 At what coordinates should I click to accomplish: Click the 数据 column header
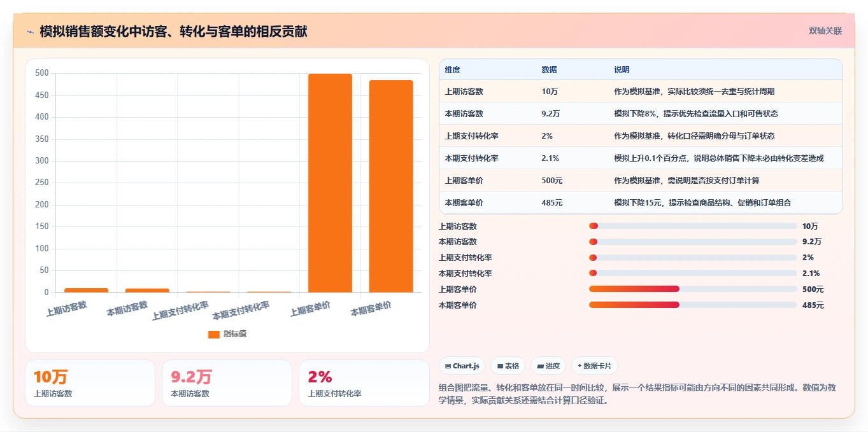(x=549, y=70)
